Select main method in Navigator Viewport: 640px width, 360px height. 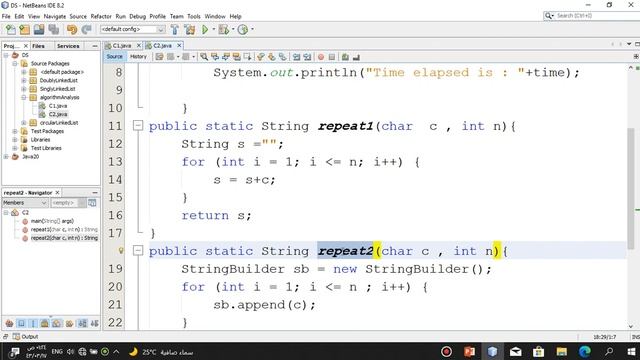tap(52, 221)
